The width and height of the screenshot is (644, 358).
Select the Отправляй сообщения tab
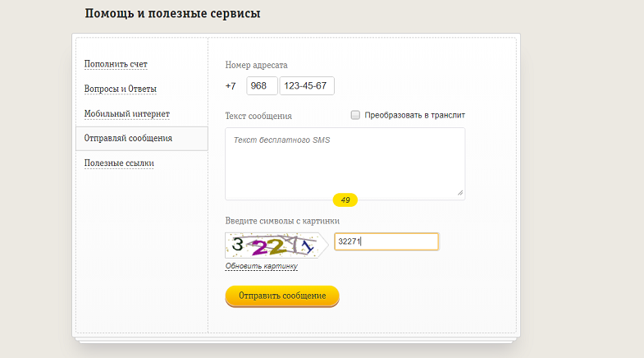coord(128,138)
